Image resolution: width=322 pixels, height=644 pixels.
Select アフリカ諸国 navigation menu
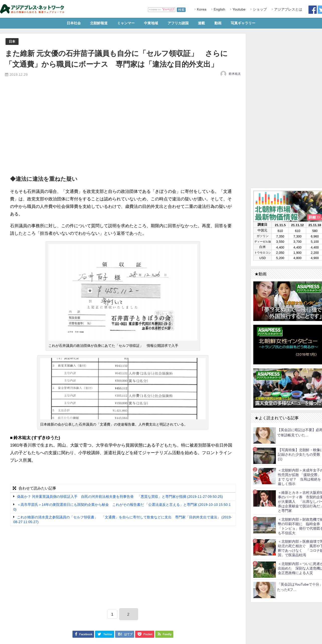click(178, 23)
